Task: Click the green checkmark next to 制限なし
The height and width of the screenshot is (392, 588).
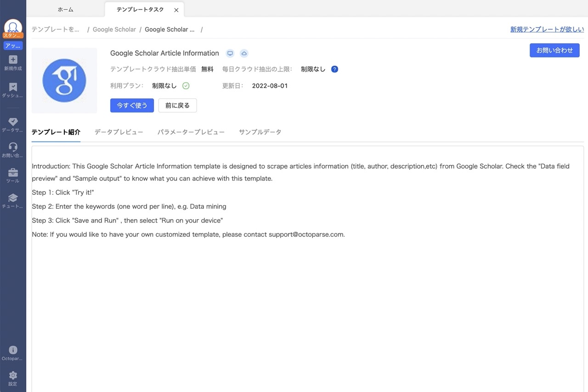Action: click(186, 85)
